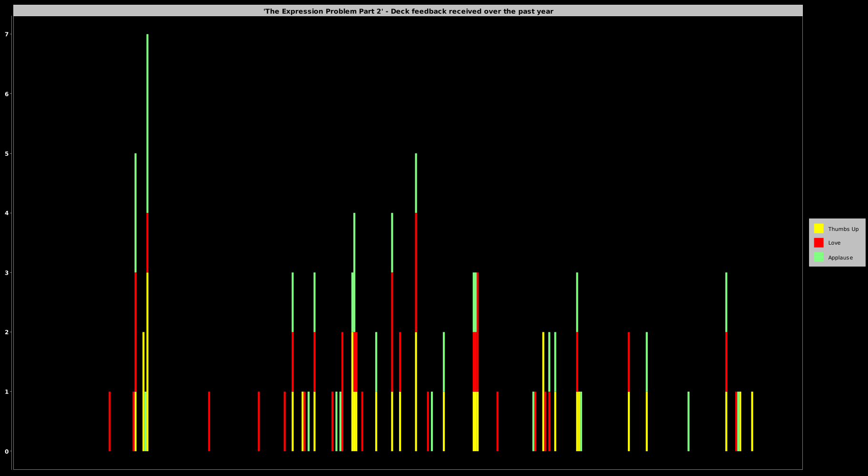This screenshot has height=476, width=868.
Task: Click the y-axis label 1
Action: [7, 391]
